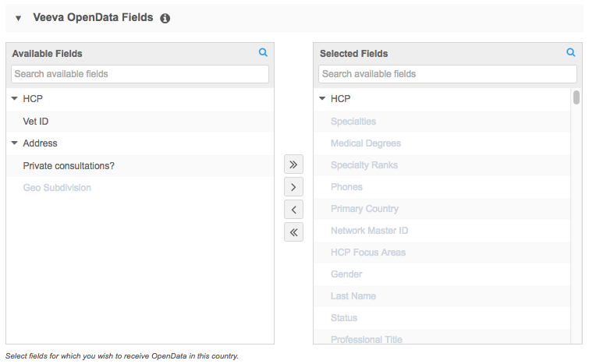Select Specialties in Selected Fields

353,122
